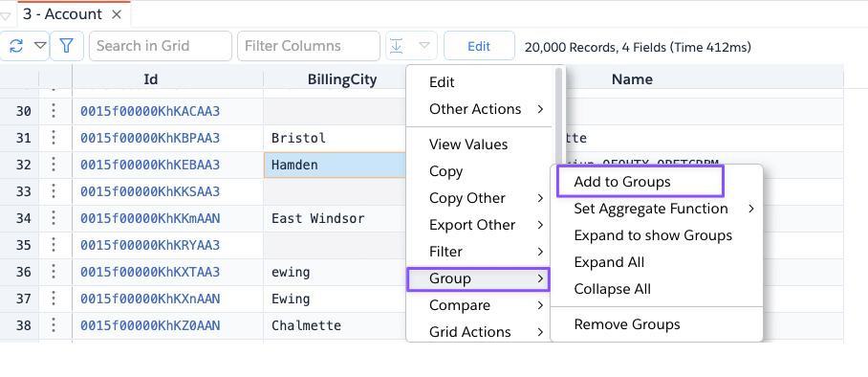Open record link 0015f00000KhKEBAA3
Viewport: 868px width, 377px height.
click(x=150, y=166)
